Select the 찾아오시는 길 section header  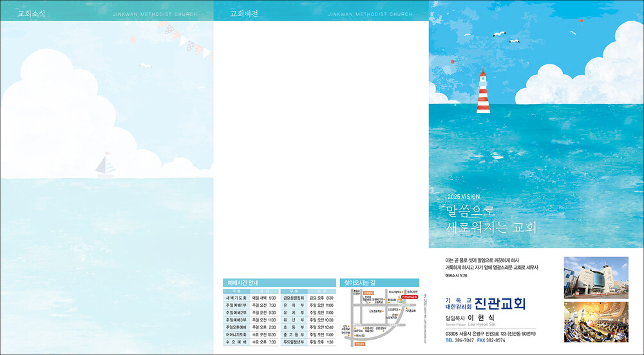tap(360, 282)
